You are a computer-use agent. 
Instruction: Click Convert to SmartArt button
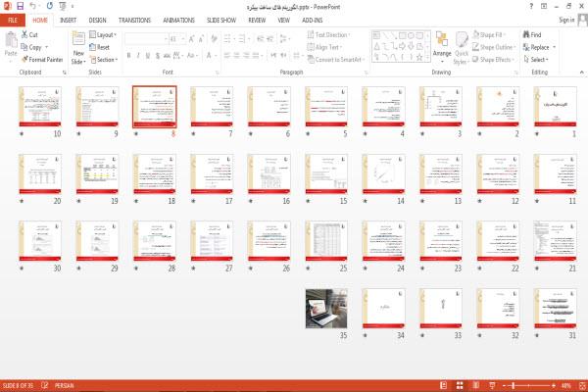(x=336, y=59)
